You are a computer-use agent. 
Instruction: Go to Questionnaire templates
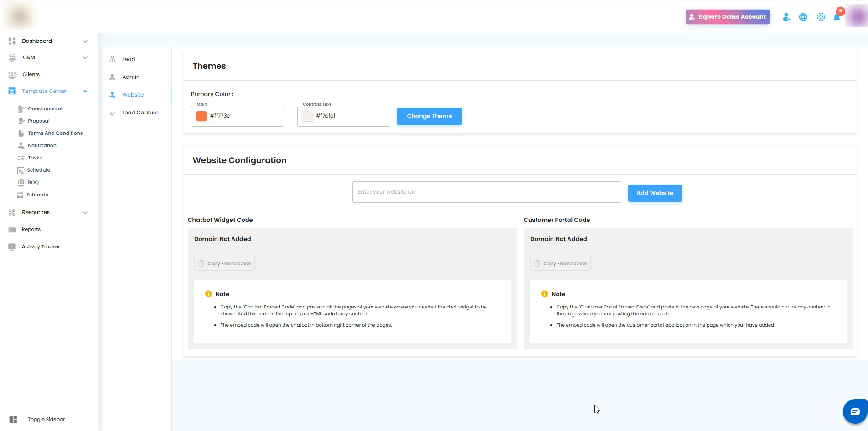(x=45, y=108)
